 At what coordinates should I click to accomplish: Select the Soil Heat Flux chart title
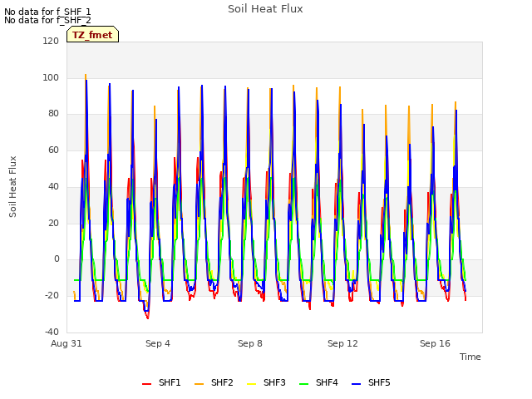pyautogui.click(x=265, y=9)
